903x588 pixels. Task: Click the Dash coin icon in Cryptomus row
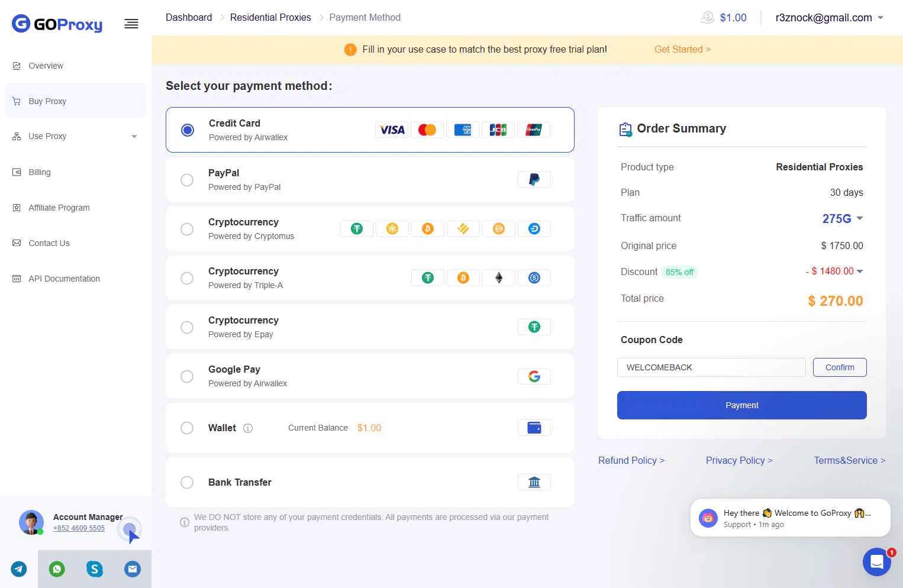pyautogui.click(x=534, y=228)
